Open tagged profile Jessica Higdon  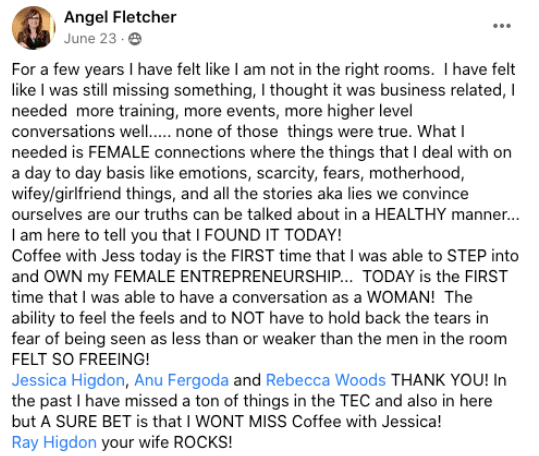click(68, 380)
